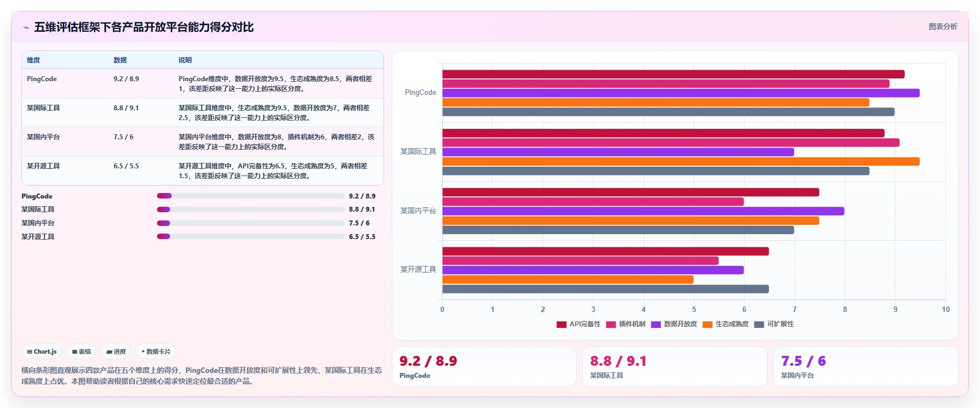980x408 pixels.
Task: Click 某国内平台's purple 数据开放度 chart bar
Action: (x=643, y=211)
